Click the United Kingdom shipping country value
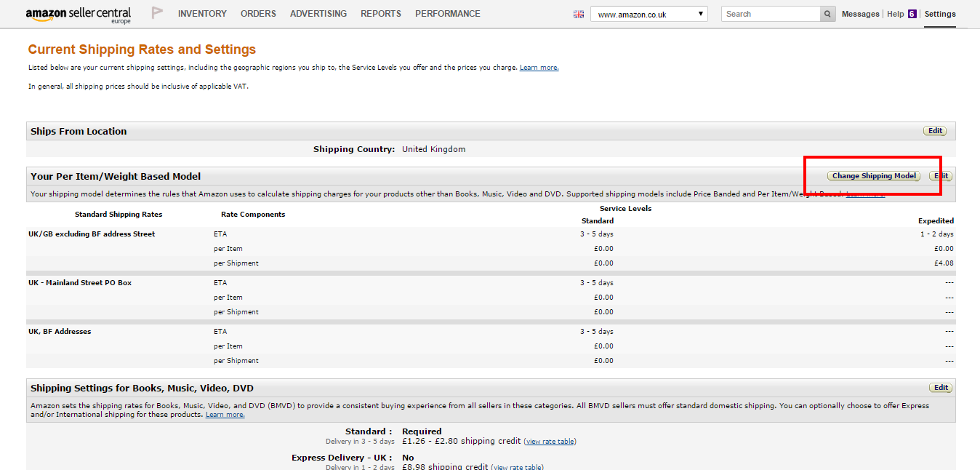Viewport: 980px width, 470px height. tap(433, 149)
